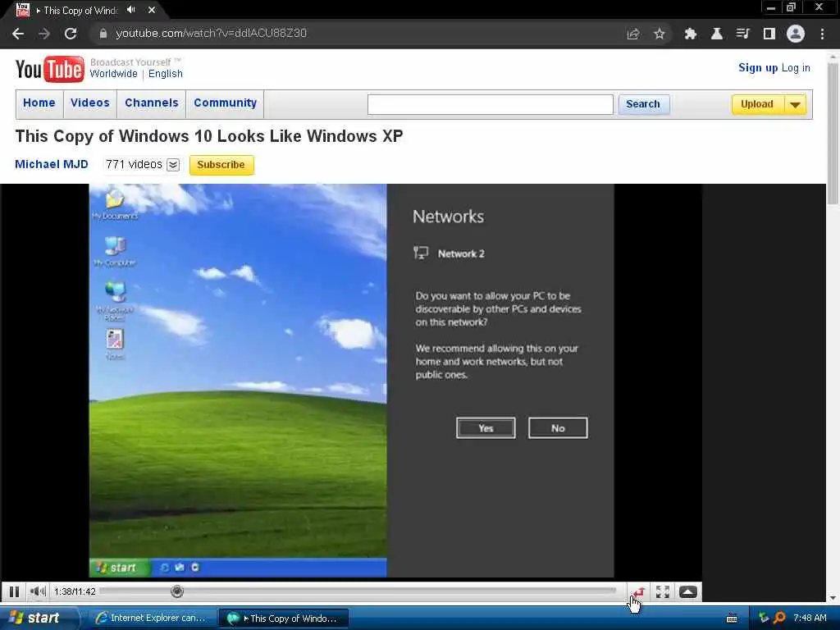Move the video progress slider knob

pyautogui.click(x=177, y=591)
